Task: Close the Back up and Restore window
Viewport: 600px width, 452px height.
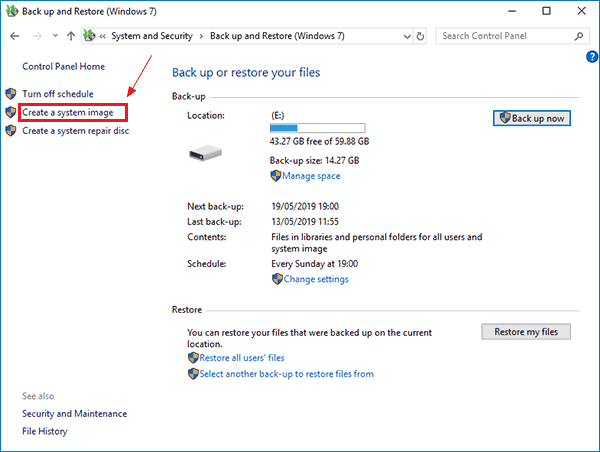Action: tap(582, 11)
